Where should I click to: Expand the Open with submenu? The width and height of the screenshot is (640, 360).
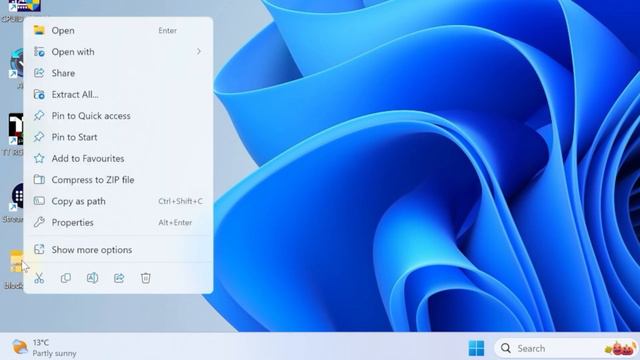pyautogui.click(x=118, y=52)
